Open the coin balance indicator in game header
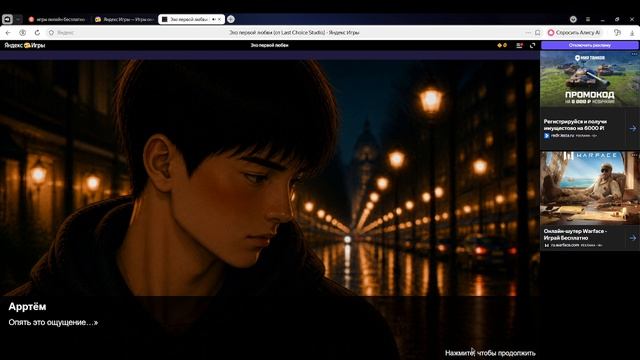The height and width of the screenshot is (360, 640). click(x=502, y=45)
